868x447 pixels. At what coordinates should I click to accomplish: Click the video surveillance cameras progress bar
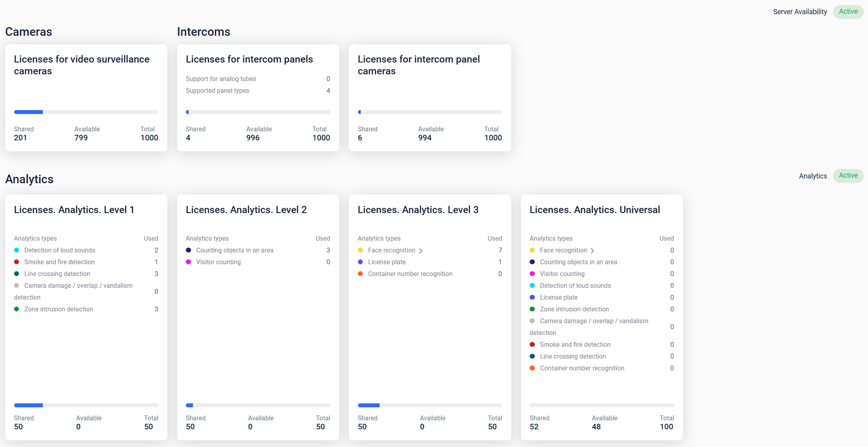pyautogui.click(x=86, y=112)
